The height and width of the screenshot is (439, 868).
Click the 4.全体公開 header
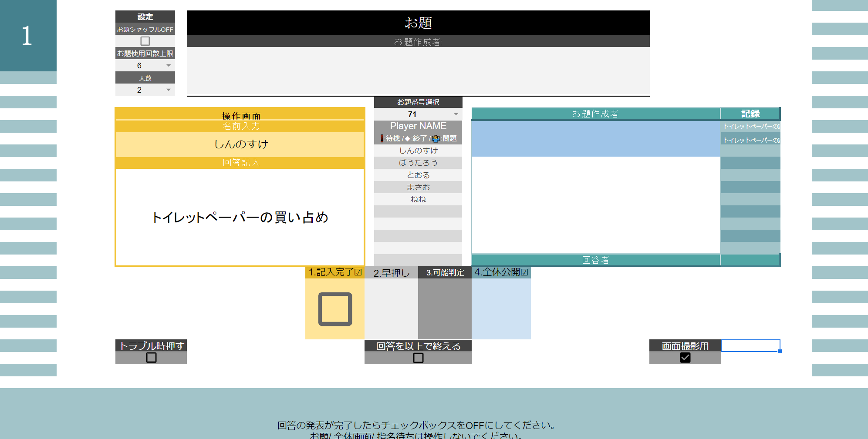pos(501,272)
